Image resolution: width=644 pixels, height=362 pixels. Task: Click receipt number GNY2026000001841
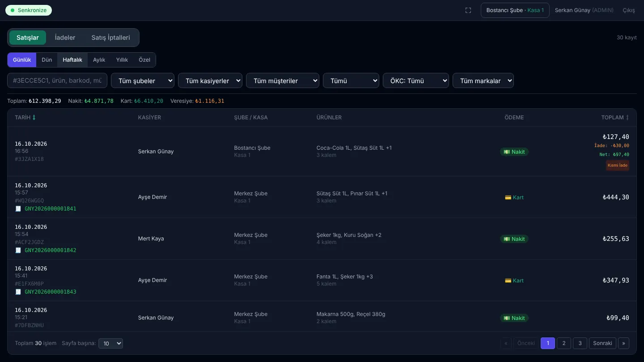[51, 209]
